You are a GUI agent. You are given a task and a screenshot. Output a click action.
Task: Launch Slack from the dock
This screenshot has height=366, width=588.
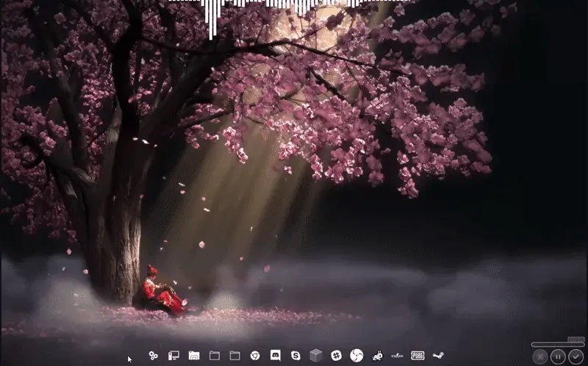click(337, 356)
